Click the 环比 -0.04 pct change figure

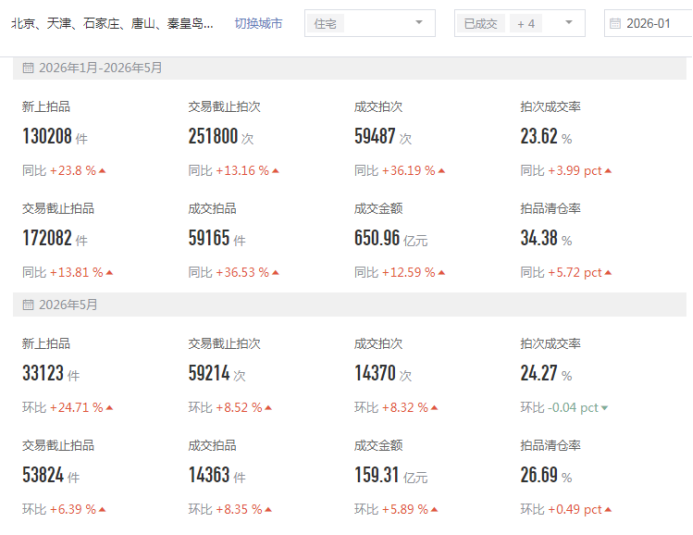[564, 407]
